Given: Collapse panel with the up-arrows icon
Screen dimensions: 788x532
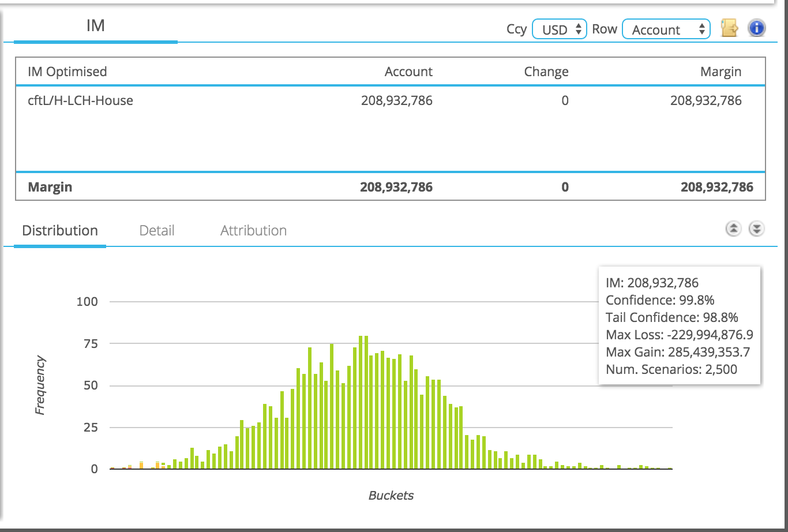Looking at the screenshot, I should point(733,229).
